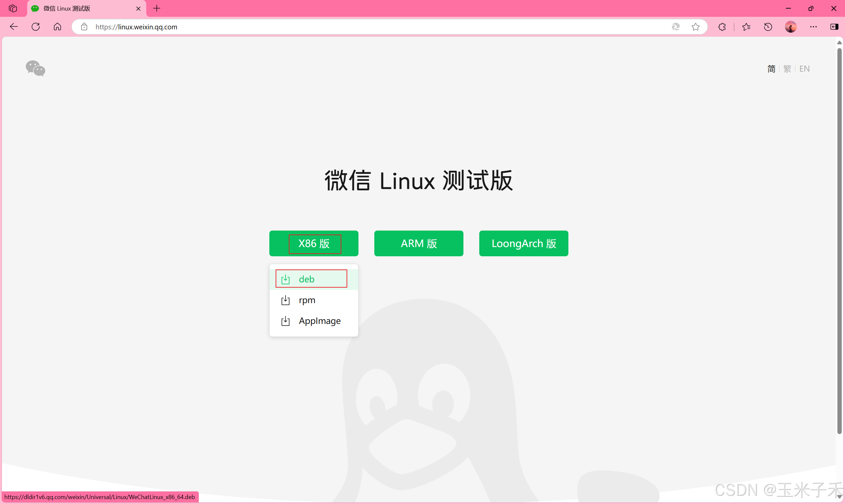This screenshot has width=845, height=504.
Task: Switch language to Traditional Chinese 繁
Action: click(x=787, y=69)
